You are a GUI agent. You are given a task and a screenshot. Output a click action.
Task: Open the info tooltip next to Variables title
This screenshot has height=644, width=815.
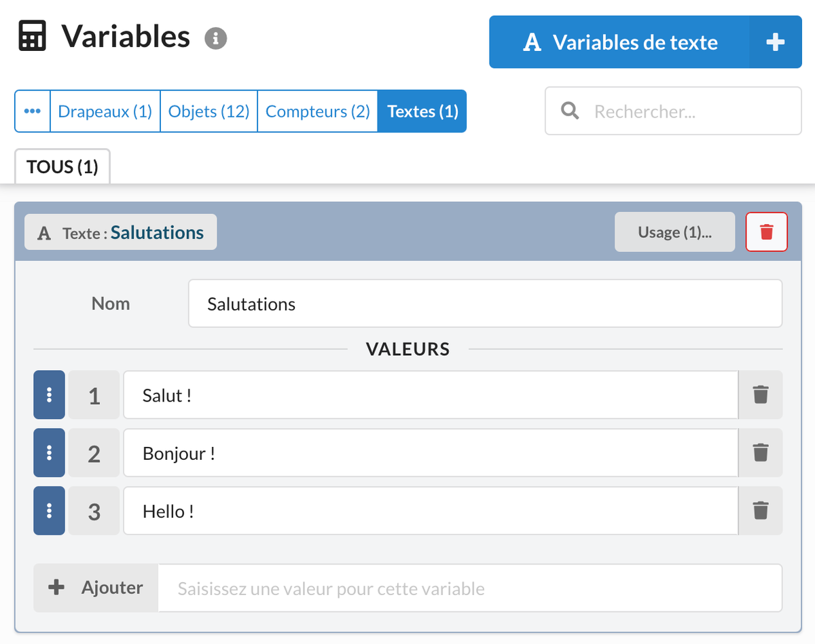[216, 39]
